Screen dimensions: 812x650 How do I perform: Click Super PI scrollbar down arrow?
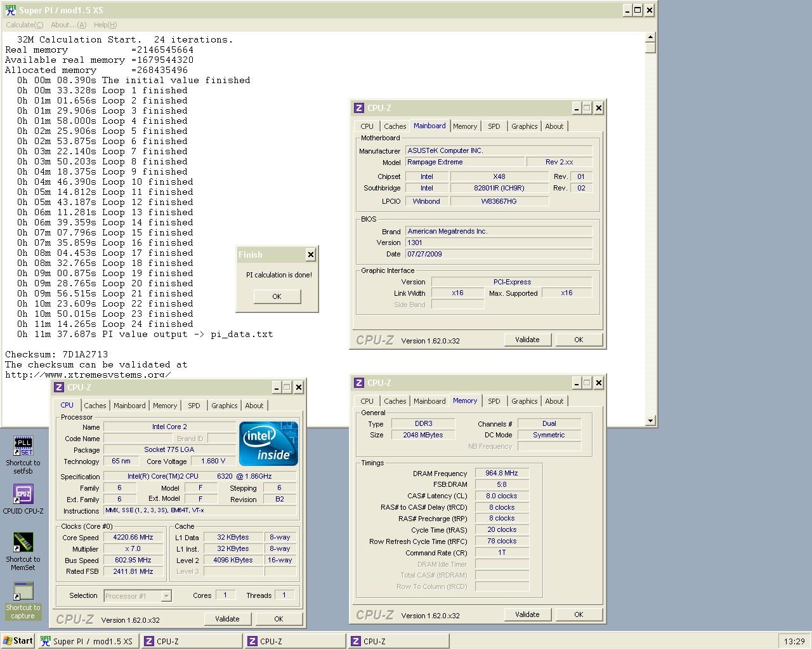(x=650, y=420)
